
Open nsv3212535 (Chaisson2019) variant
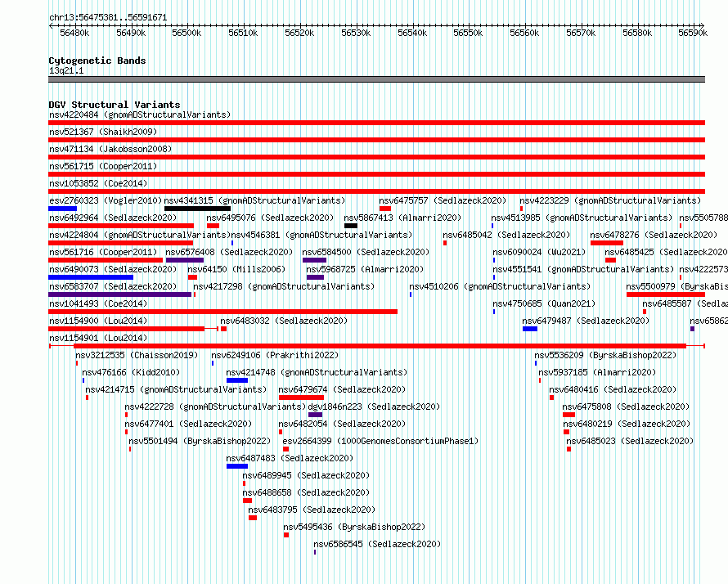pos(137,355)
